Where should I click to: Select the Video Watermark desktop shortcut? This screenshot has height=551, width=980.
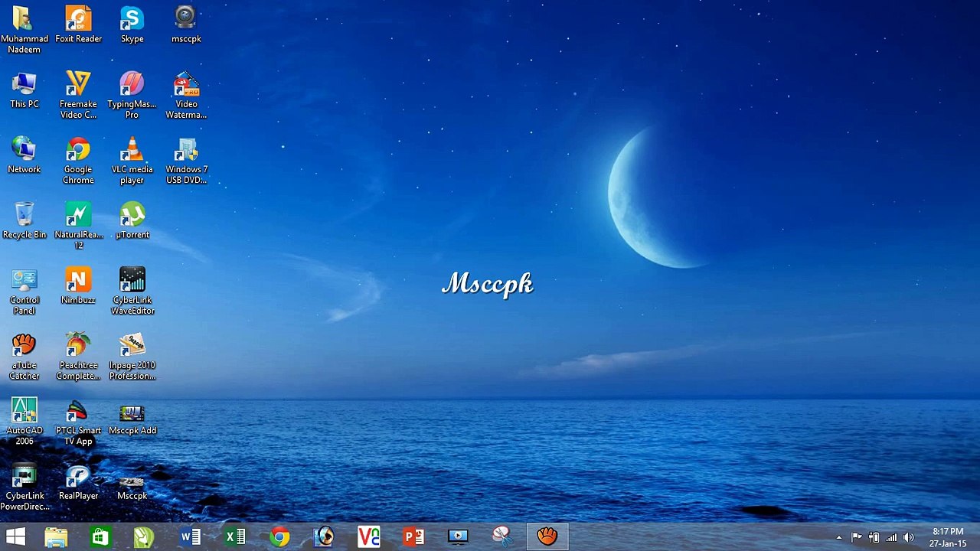(186, 96)
